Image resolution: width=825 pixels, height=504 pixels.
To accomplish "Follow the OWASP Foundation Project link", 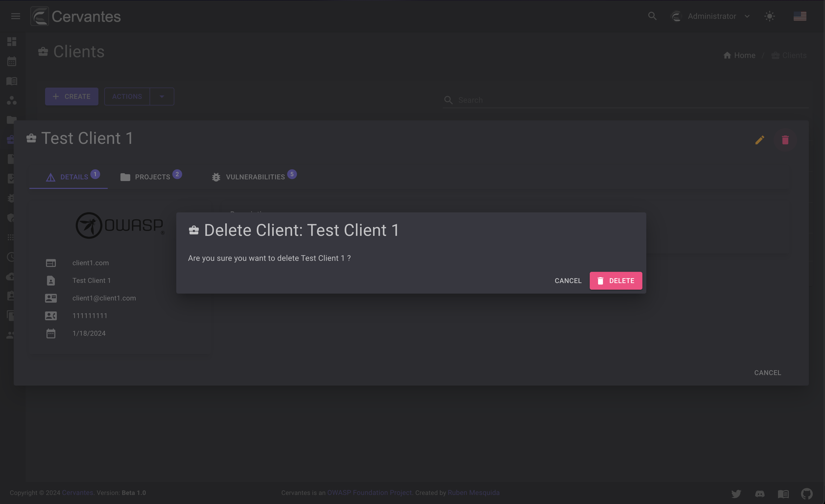I will point(369,493).
